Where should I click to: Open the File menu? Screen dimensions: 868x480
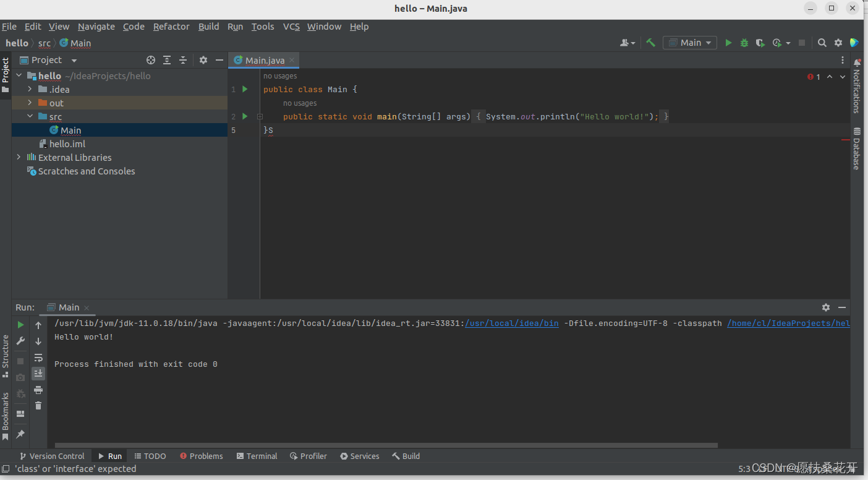pyautogui.click(x=9, y=27)
